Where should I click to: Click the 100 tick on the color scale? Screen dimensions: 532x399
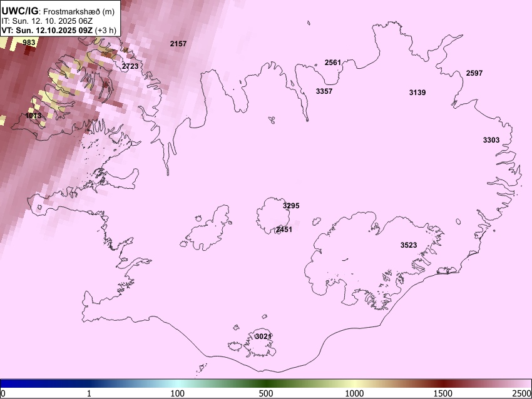[x=178, y=393]
